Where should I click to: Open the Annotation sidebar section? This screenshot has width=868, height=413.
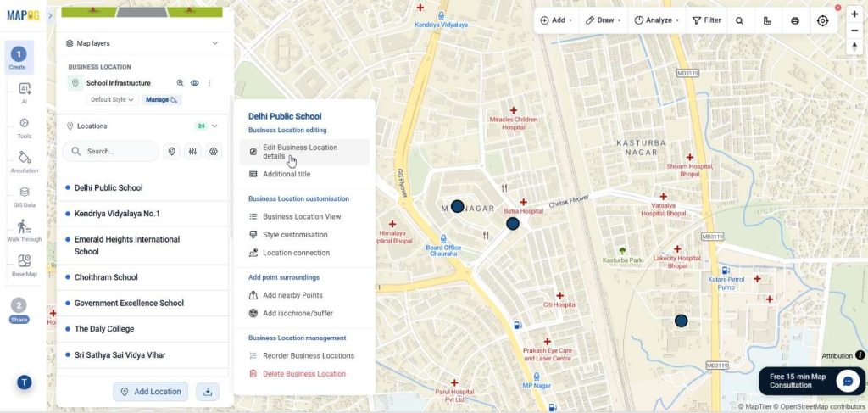point(25,162)
